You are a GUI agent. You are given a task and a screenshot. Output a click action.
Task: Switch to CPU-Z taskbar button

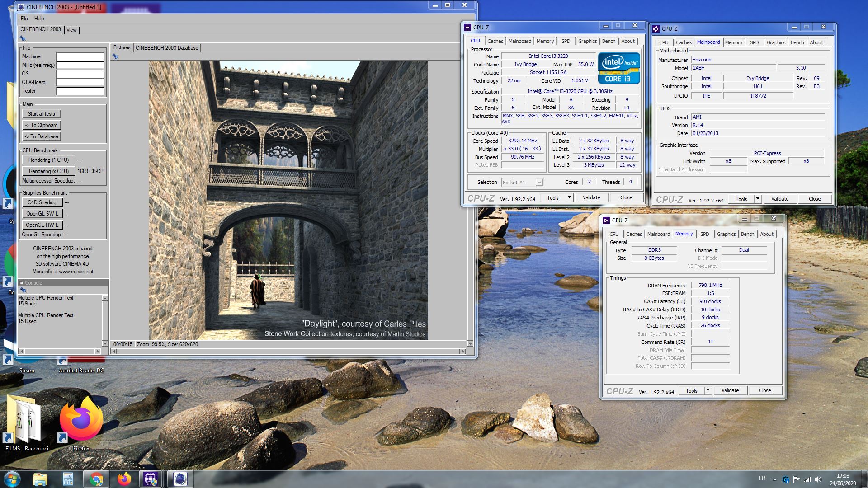click(x=151, y=479)
